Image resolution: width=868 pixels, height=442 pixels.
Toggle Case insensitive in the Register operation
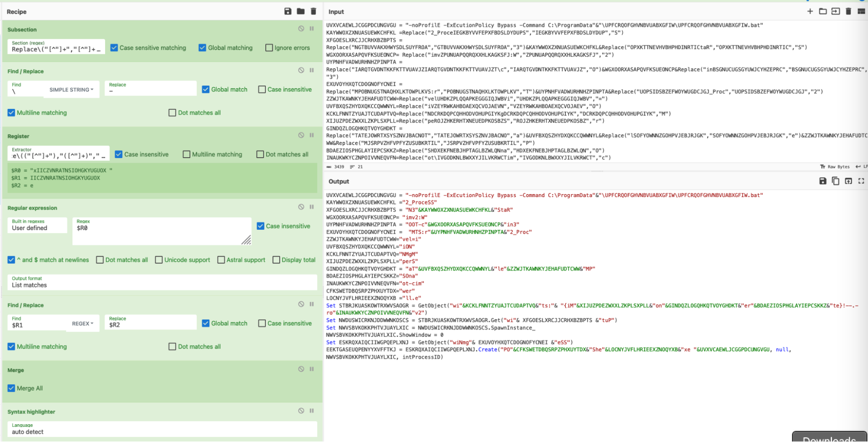coord(118,154)
